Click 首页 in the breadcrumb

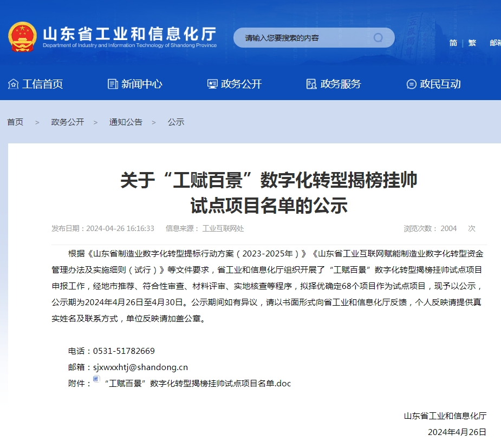15,122
